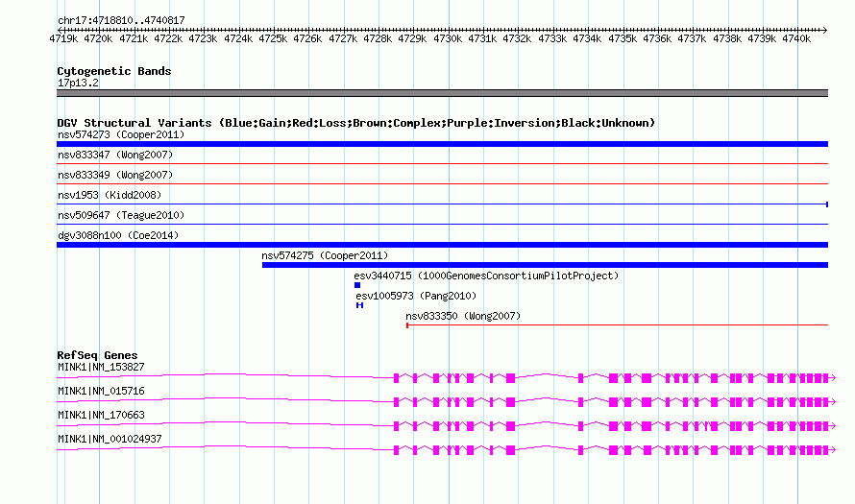Click the ruler's right end arrow
The height and width of the screenshot is (504, 855).
[824, 30]
